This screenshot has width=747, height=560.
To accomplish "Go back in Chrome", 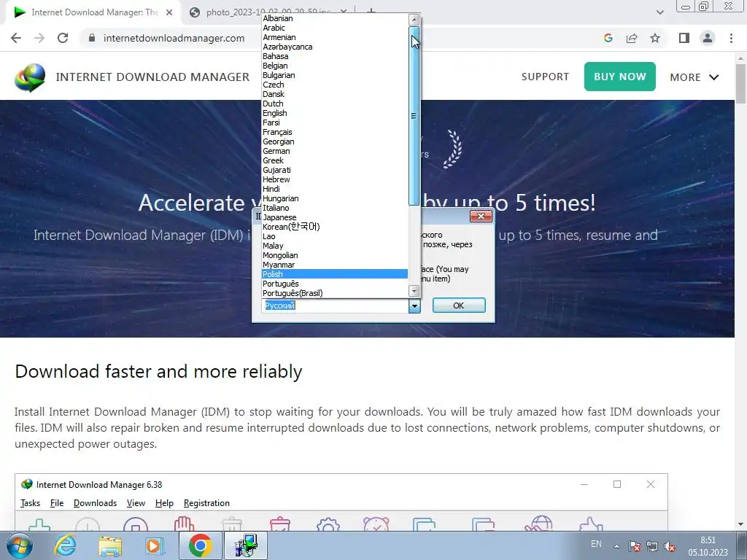I will coord(16,38).
